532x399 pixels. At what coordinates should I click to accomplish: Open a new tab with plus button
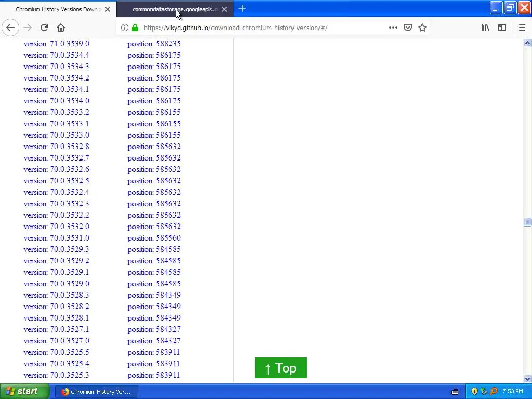click(x=242, y=9)
